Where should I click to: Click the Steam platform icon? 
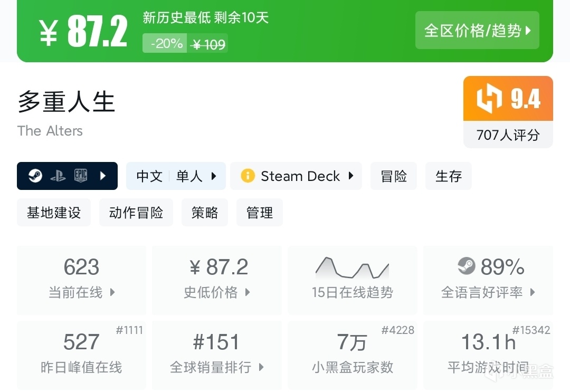tap(35, 176)
